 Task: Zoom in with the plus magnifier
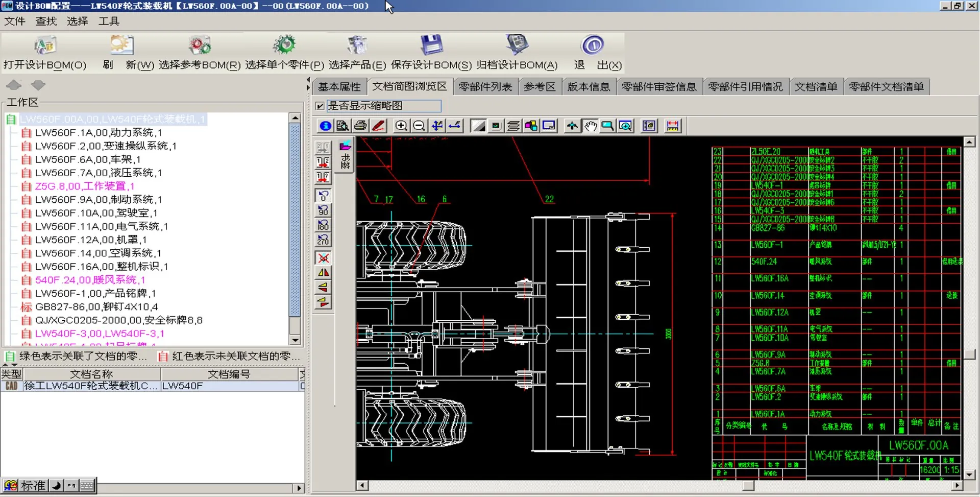(401, 126)
